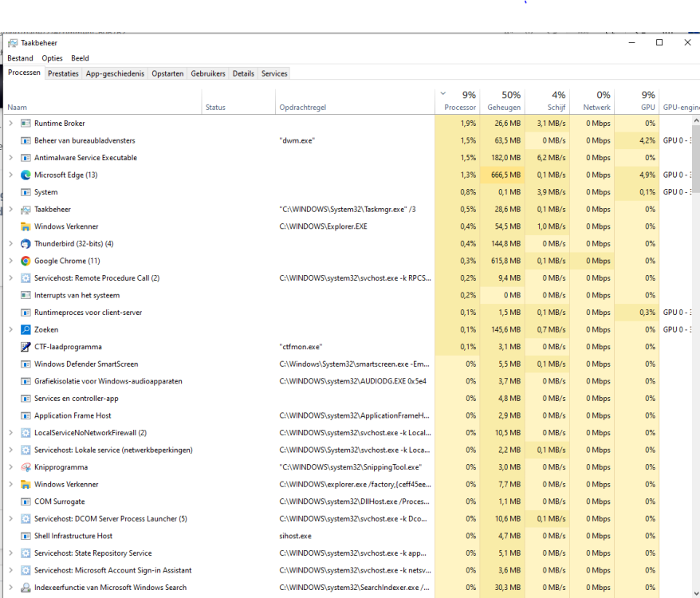Screen dimensions: 700x598
Task: Click the Google Chrome process icon
Action: pyautogui.click(x=26, y=261)
